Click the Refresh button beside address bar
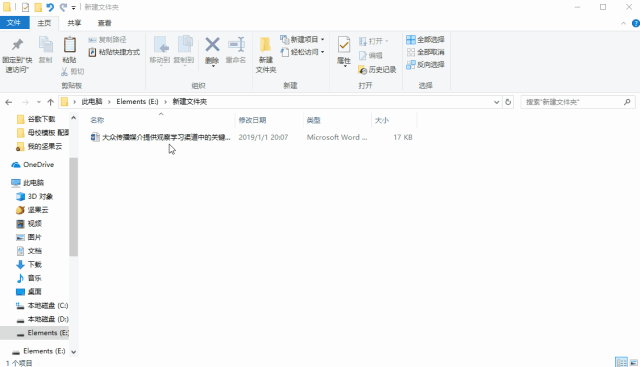This screenshot has height=367, width=640. (508, 102)
